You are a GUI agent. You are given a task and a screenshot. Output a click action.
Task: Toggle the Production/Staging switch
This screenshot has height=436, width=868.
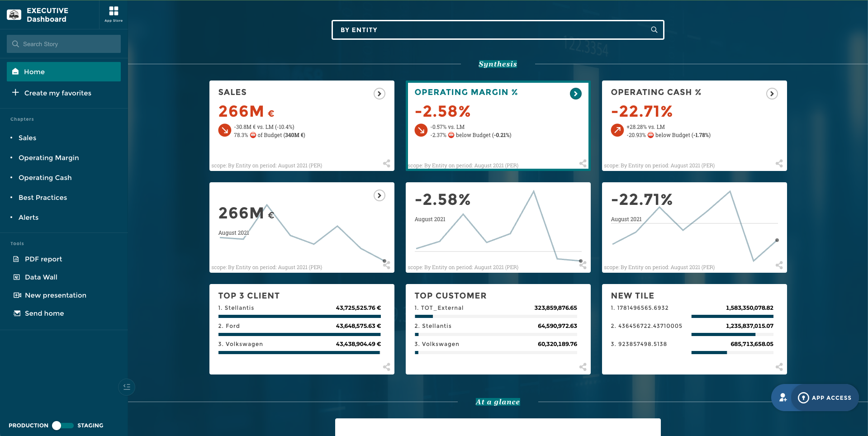click(x=62, y=426)
